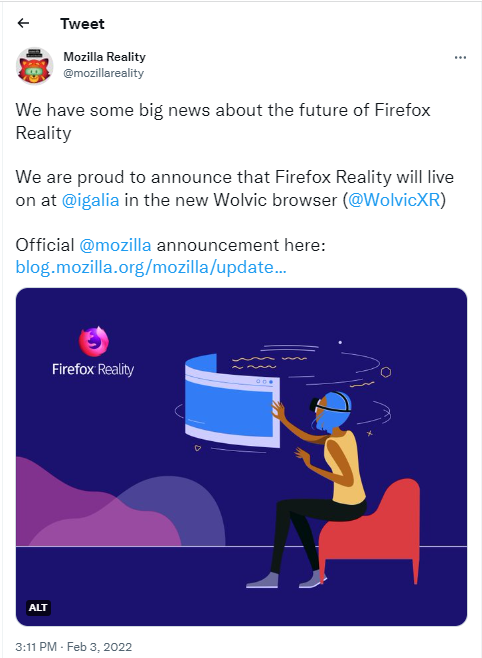Click the floating blue browser window illustration
Screen dimensions: 482x658
[232, 401]
